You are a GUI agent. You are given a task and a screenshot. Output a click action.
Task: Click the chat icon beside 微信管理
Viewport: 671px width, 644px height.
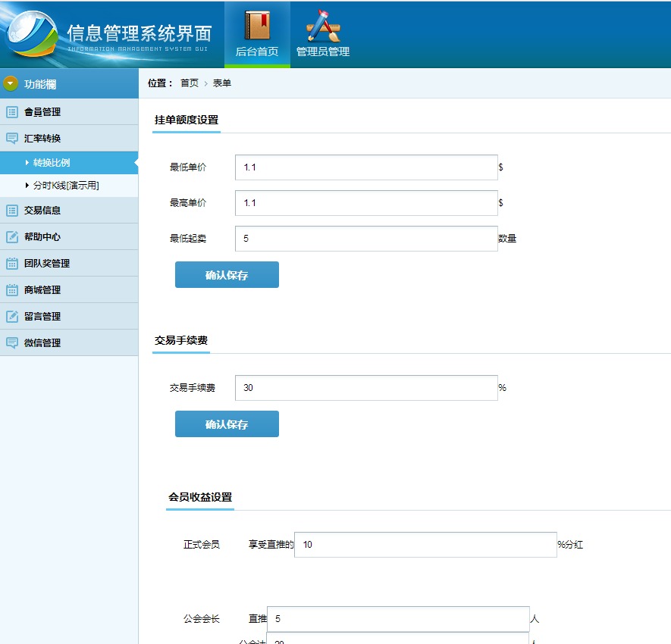(12, 343)
